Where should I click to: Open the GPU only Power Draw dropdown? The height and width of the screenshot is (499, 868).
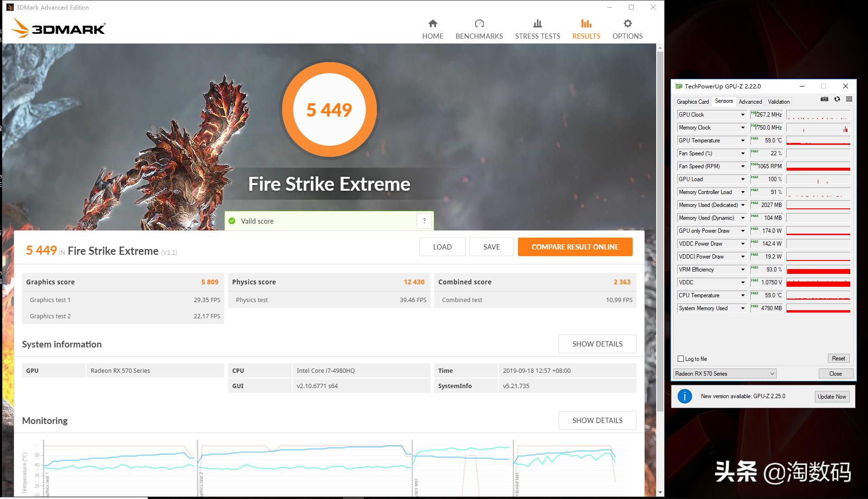coord(743,231)
